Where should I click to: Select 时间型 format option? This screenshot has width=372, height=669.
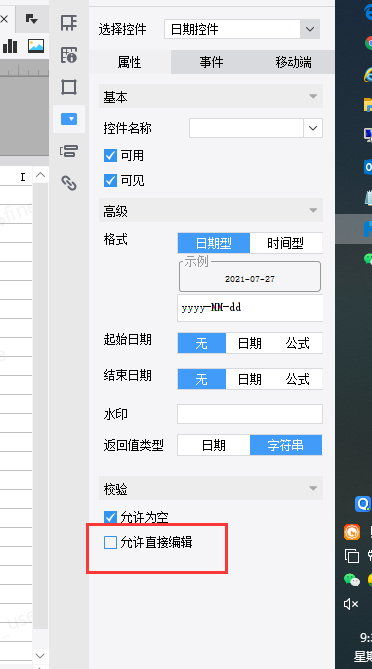coord(286,243)
